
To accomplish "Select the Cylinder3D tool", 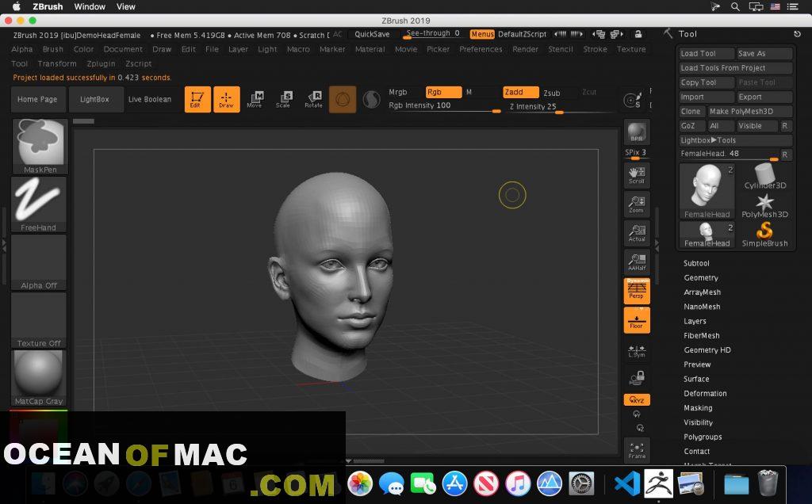I will [x=765, y=177].
